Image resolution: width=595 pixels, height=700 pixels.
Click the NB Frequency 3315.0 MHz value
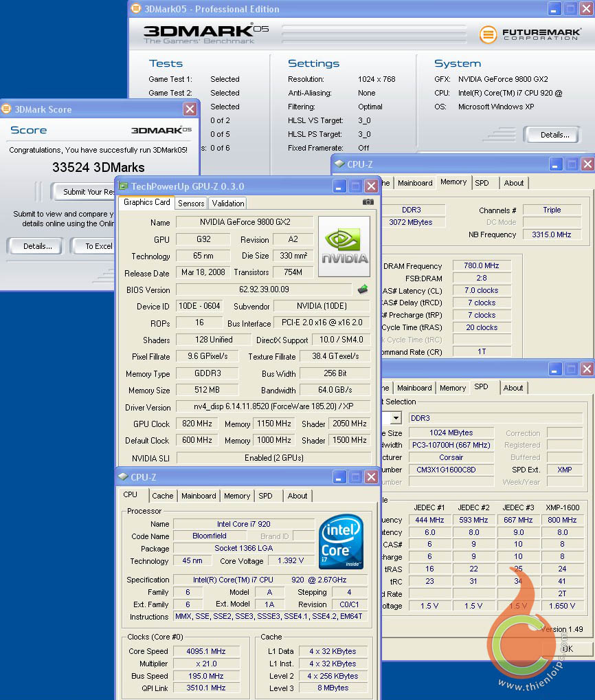coord(552,234)
